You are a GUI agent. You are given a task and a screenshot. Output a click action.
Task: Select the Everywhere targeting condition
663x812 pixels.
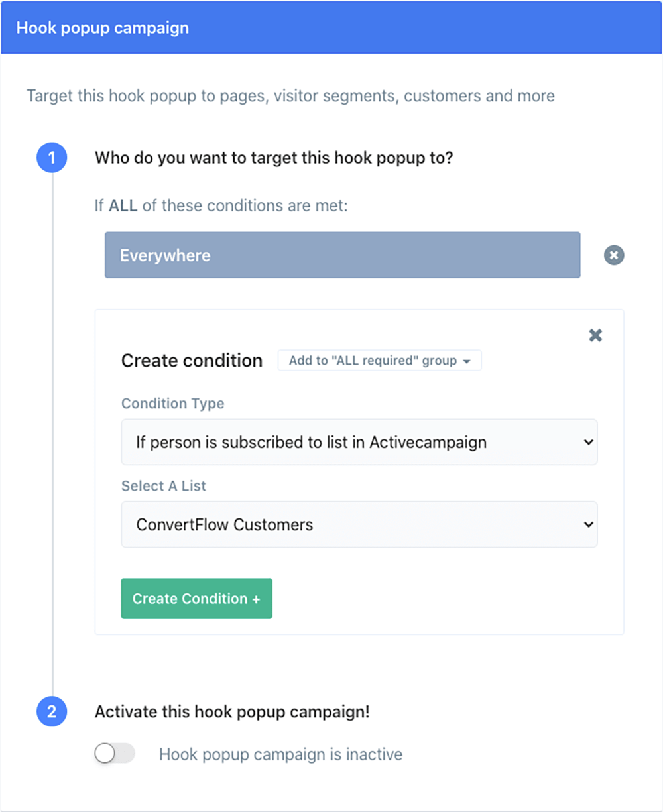342,255
